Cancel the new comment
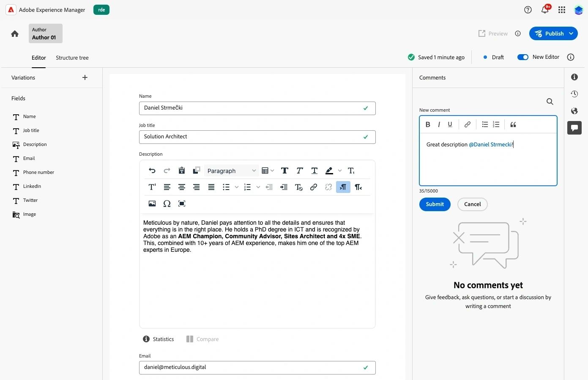This screenshot has height=380, width=588. 472,204
